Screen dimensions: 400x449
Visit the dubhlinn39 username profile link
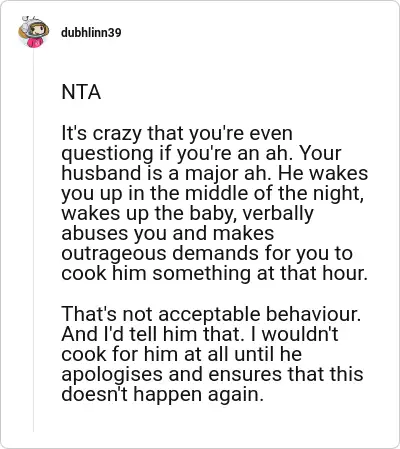click(91, 33)
